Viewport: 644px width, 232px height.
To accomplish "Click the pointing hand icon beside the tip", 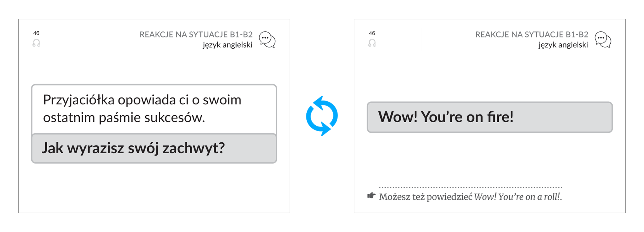I will pos(371,196).
